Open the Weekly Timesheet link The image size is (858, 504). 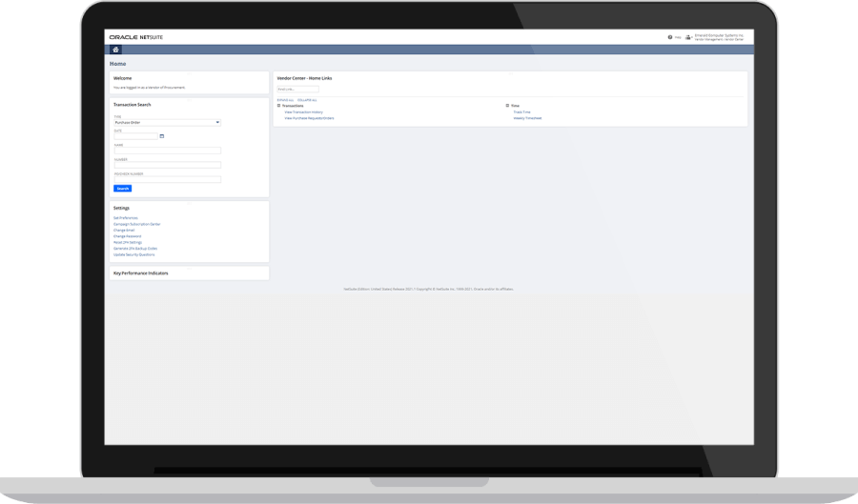527,118
